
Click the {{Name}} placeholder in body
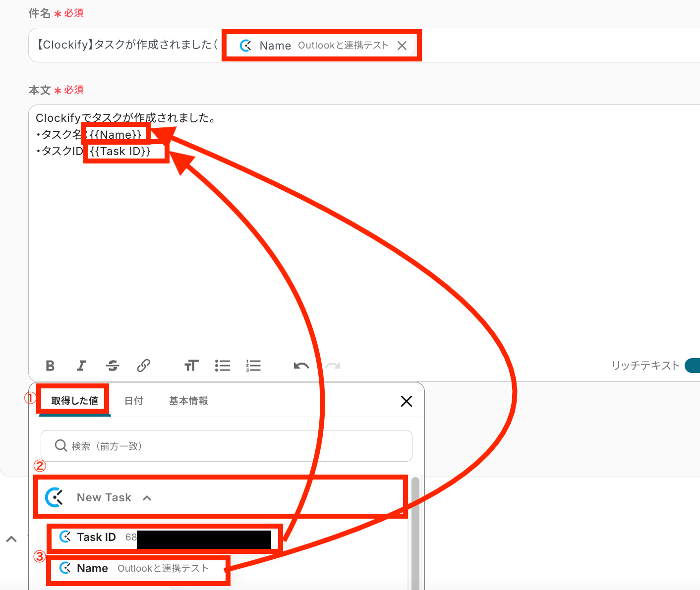(116, 135)
